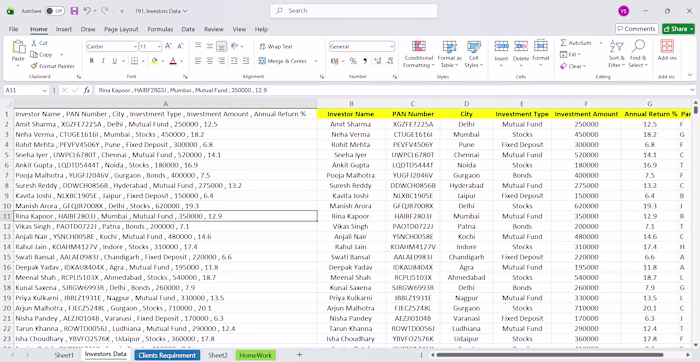Increase font size icon
700x362 pixels.
168,46
